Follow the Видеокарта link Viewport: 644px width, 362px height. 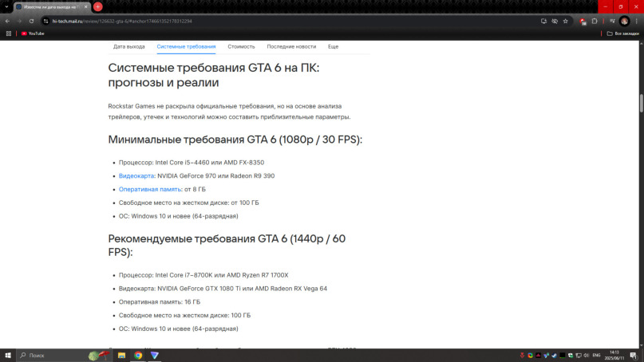coord(136,175)
